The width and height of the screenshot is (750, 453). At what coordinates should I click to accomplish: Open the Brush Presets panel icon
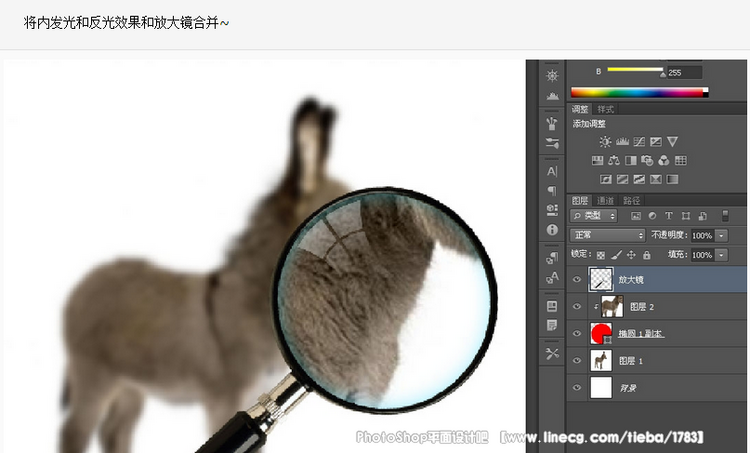(x=552, y=123)
